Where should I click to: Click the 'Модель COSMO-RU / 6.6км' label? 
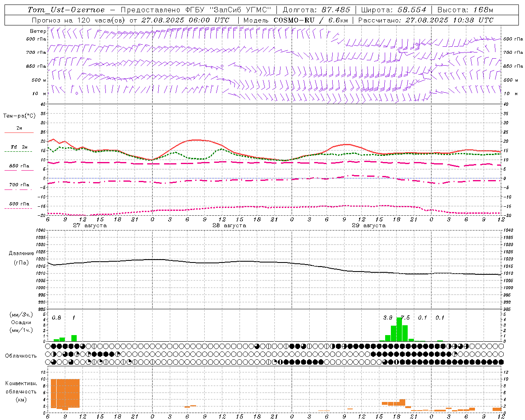[x=296, y=20]
